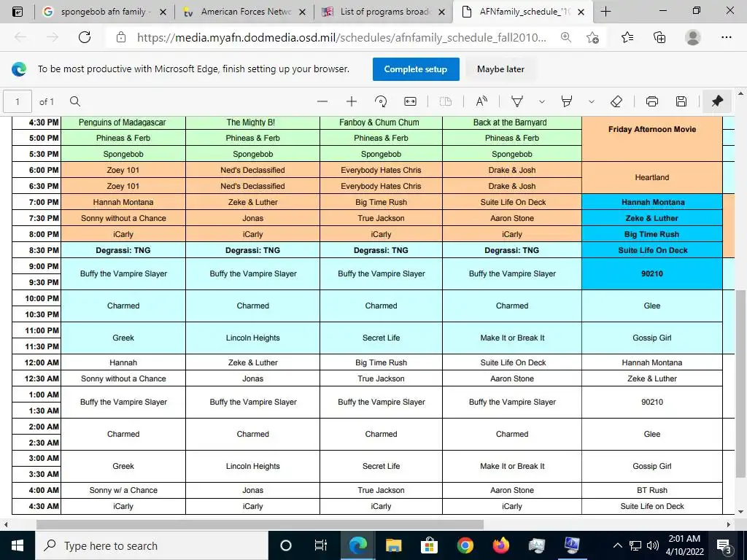Open the Highlight color options dropdown

591,101
